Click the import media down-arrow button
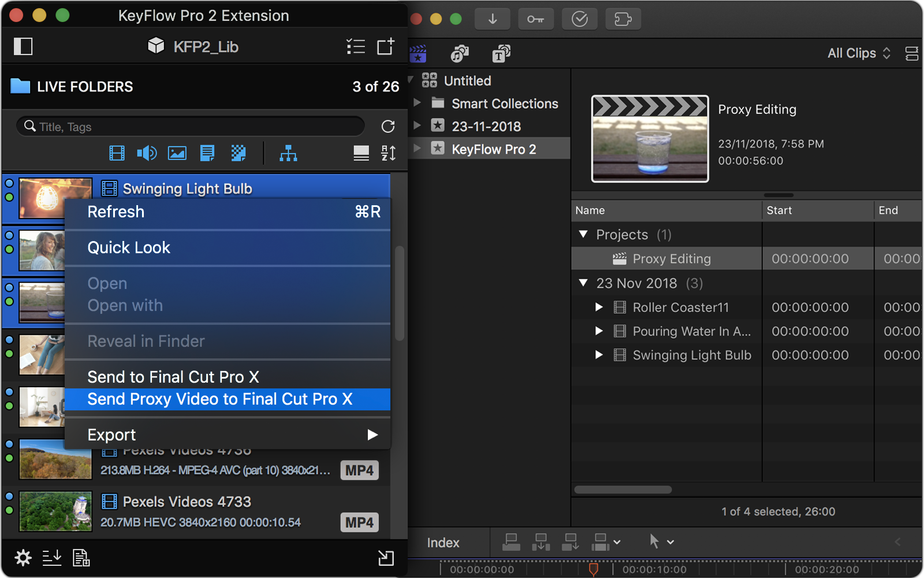The height and width of the screenshot is (578, 924). pyautogui.click(x=493, y=19)
